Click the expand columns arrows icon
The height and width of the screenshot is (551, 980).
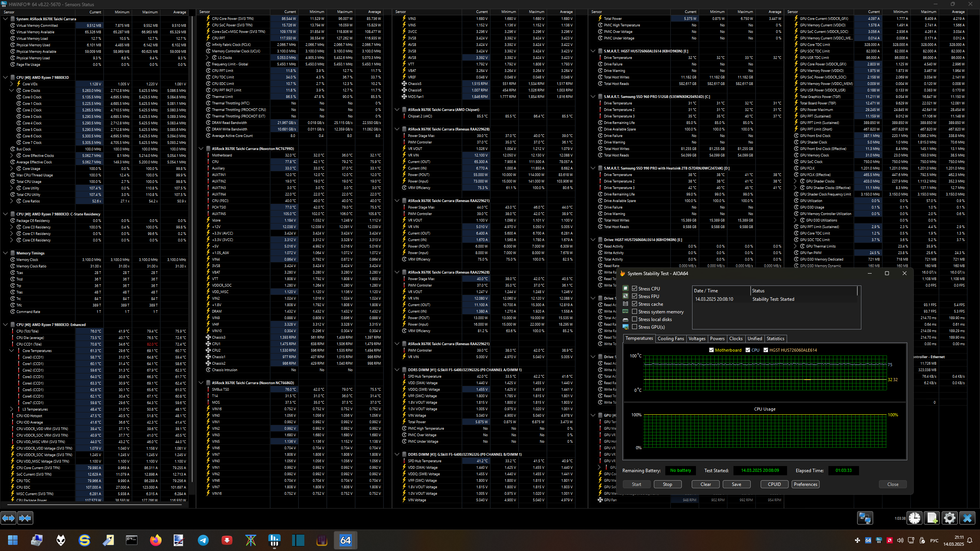click(8, 518)
